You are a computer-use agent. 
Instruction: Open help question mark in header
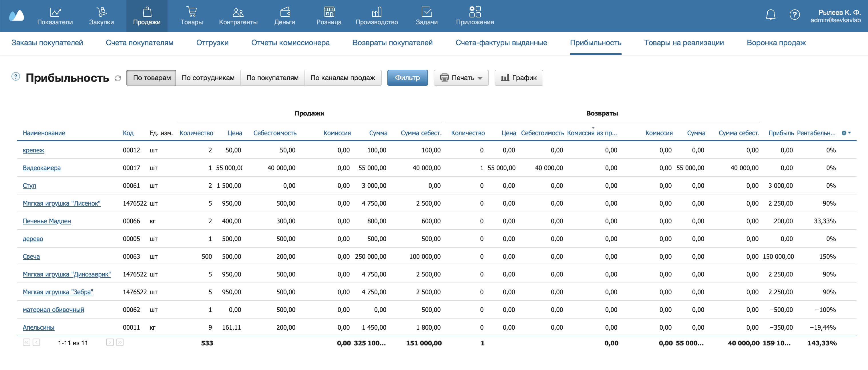coord(794,15)
